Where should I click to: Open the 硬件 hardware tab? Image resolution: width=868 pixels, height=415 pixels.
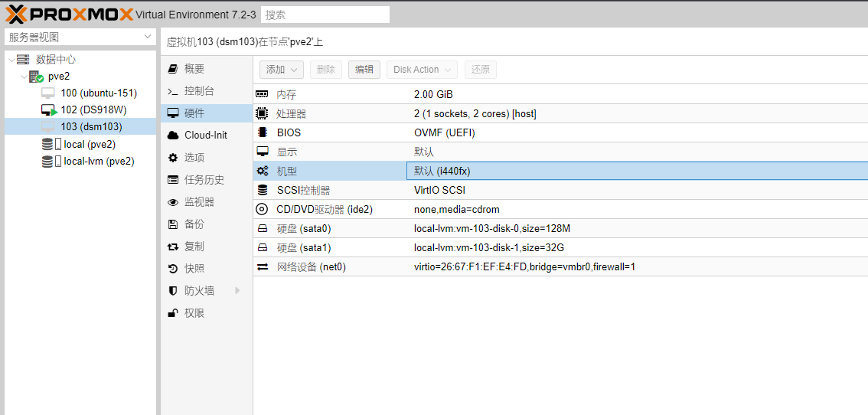tap(207, 113)
